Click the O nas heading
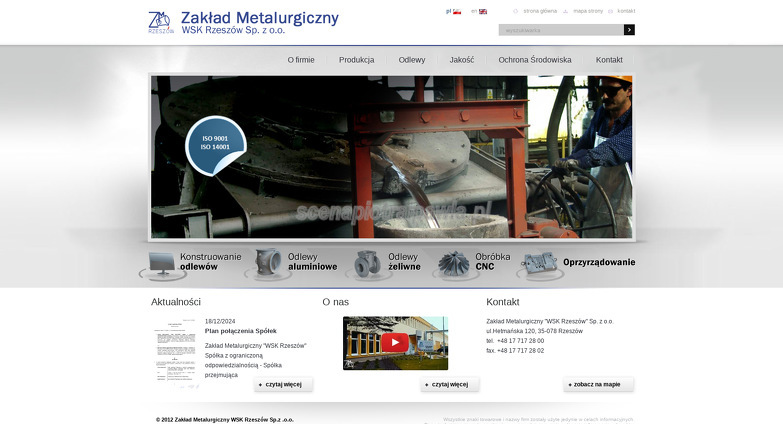 [x=336, y=302]
